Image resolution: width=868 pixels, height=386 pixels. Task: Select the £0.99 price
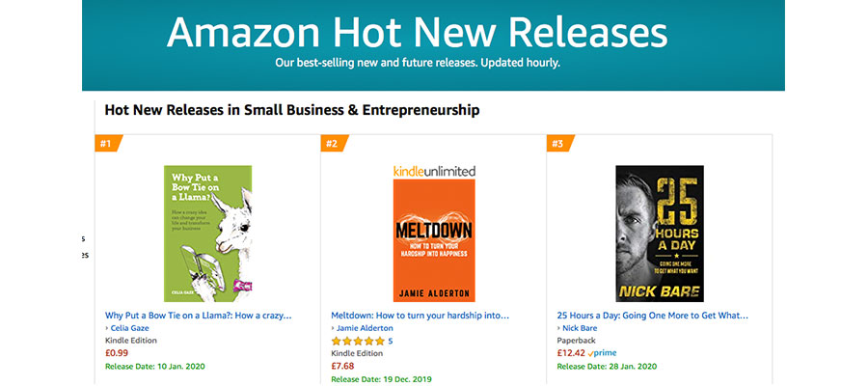click(x=117, y=353)
